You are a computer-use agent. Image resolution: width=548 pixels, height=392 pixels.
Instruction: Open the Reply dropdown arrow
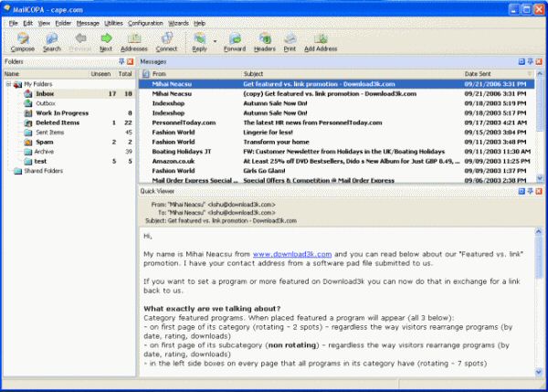[215, 41]
